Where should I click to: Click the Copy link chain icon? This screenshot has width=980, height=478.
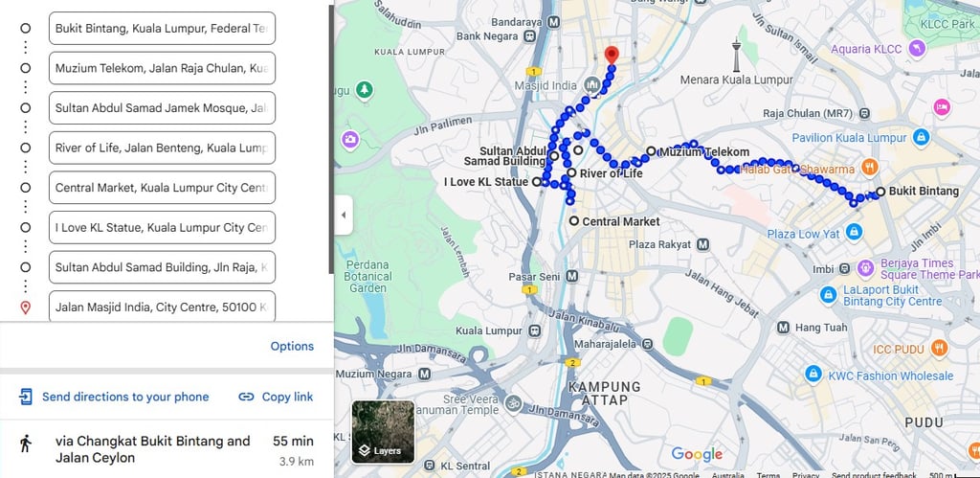[x=246, y=397]
